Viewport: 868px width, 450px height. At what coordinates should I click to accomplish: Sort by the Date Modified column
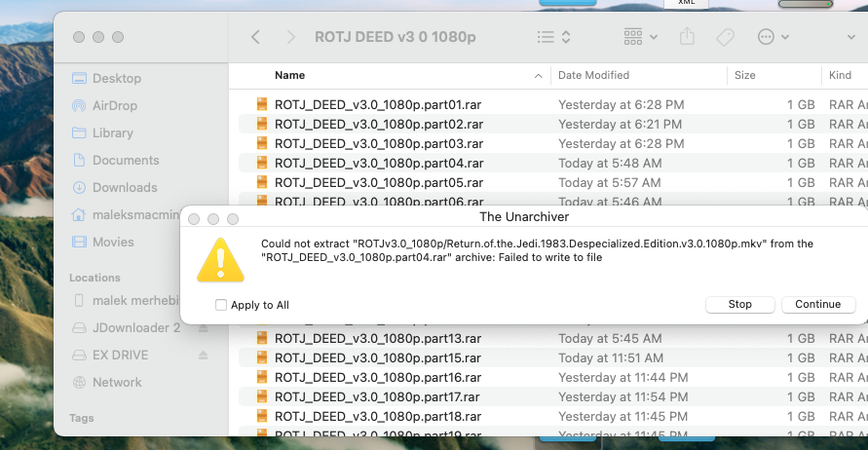pos(593,75)
